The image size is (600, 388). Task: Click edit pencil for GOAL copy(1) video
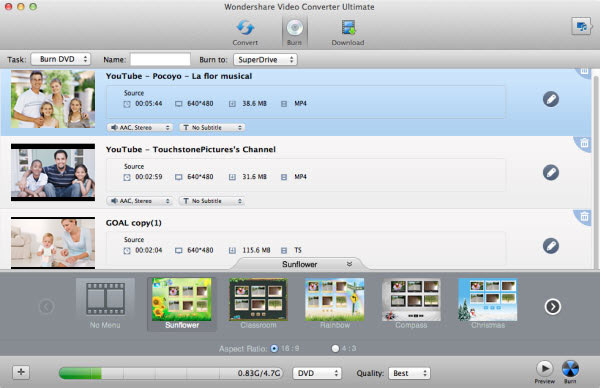point(551,246)
